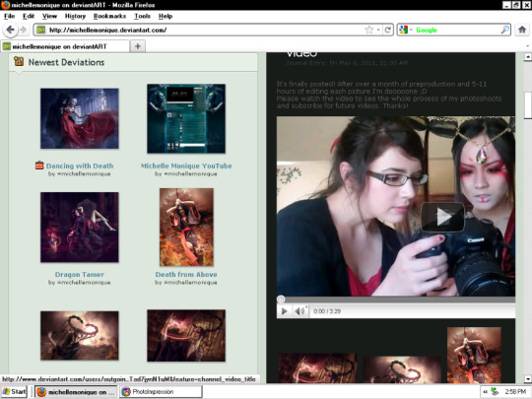
Task: Click the large play overlay on the video
Action: tap(442, 217)
